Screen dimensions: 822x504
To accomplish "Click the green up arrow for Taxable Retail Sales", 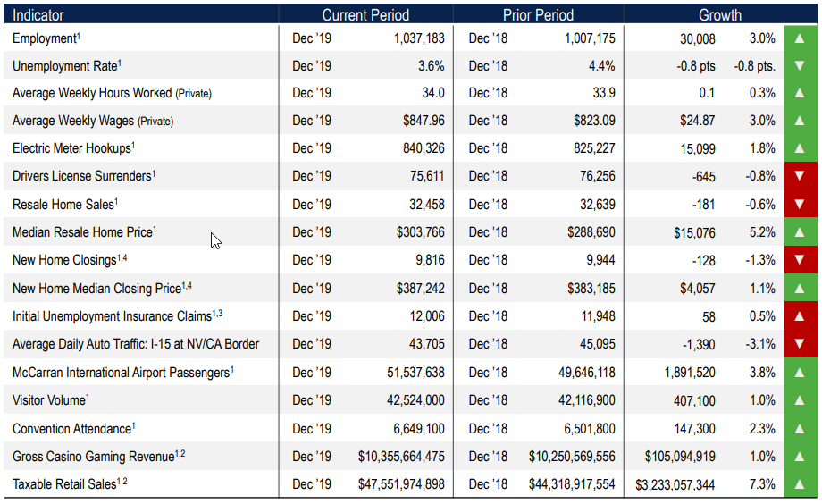I will pyautogui.click(x=800, y=485).
